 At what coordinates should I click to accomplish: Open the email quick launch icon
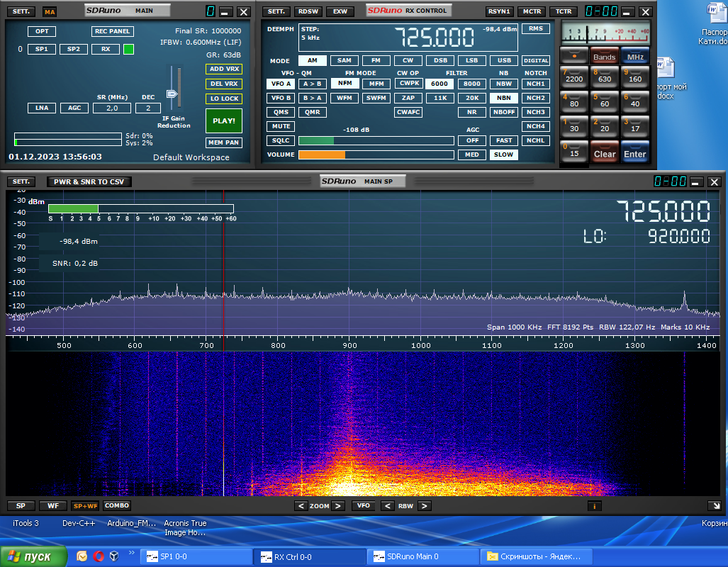point(82,556)
